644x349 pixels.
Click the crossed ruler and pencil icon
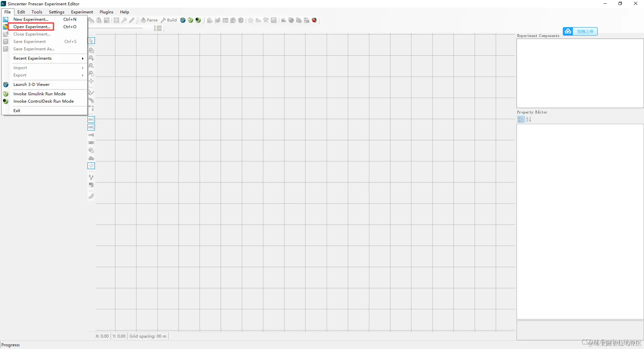(218, 20)
